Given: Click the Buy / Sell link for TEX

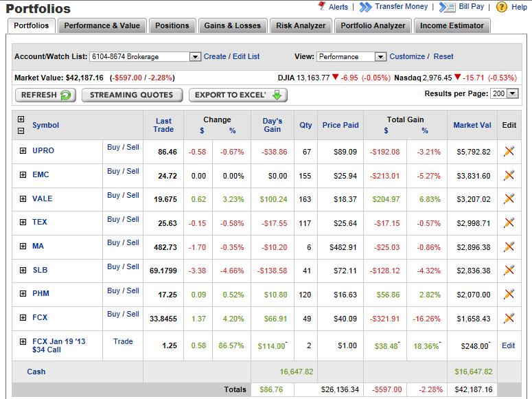Looking at the screenshot, I should [x=123, y=219].
